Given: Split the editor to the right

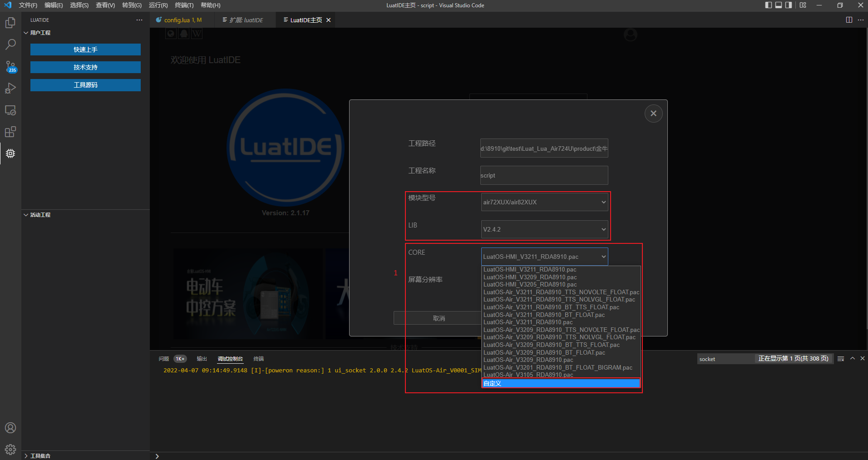Looking at the screenshot, I should tap(849, 20).
